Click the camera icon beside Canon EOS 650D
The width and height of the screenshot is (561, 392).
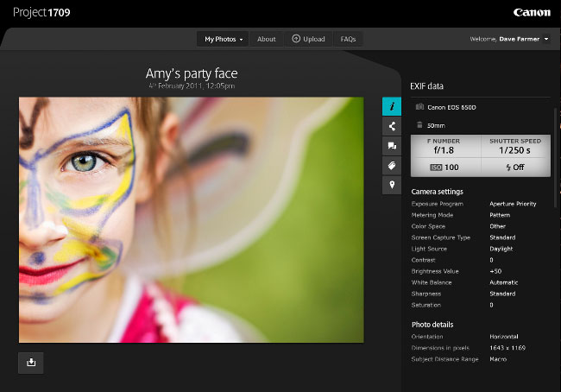pyautogui.click(x=419, y=108)
